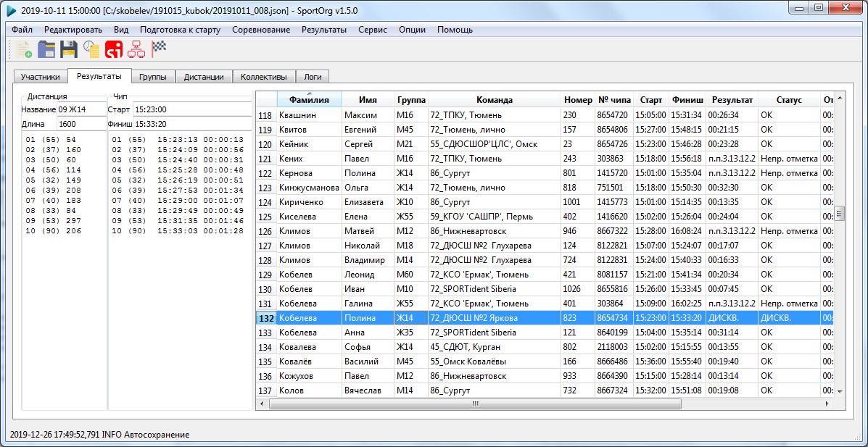Sort by the Статус column header
Image resolution: width=868 pixels, height=447 pixels.
(789, 100)
